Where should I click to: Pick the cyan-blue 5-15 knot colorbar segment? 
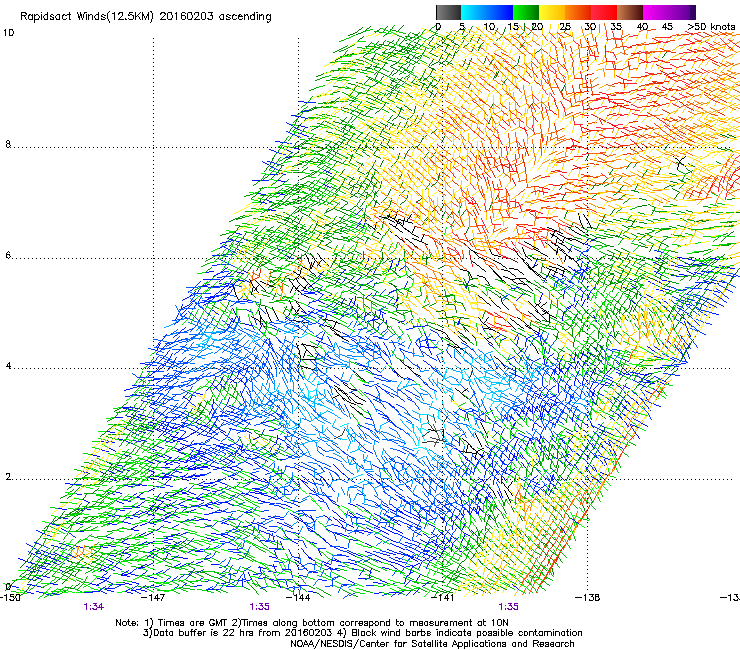[487, 12]
